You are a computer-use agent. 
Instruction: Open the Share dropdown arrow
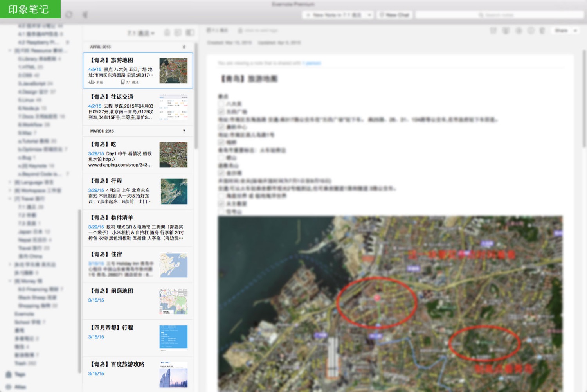[x=575, y=31]
